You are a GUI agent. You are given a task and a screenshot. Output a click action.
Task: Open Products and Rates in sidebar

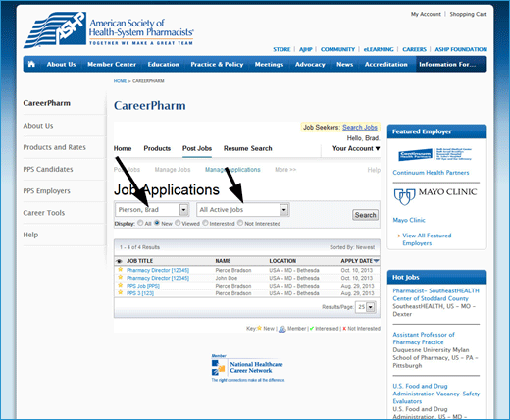click(x=54, y=147)
